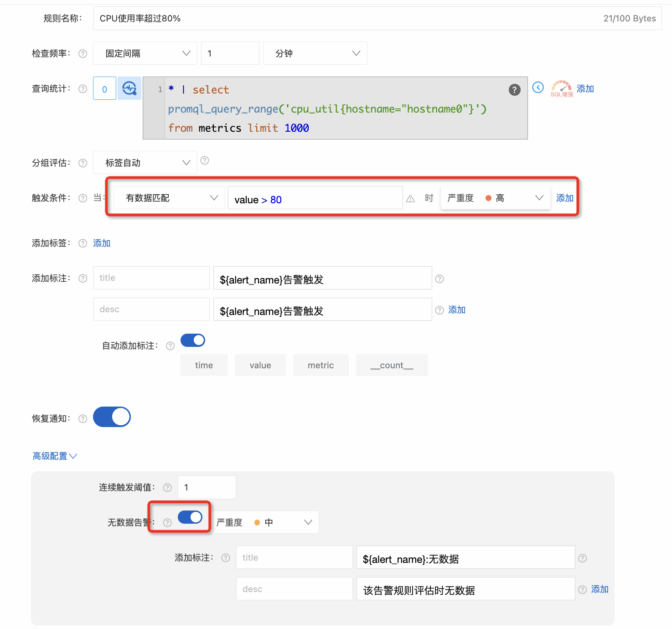Click the ${alert_name}:无数据 value field
The width and height of the screenshot is (672, 629).
466,557
